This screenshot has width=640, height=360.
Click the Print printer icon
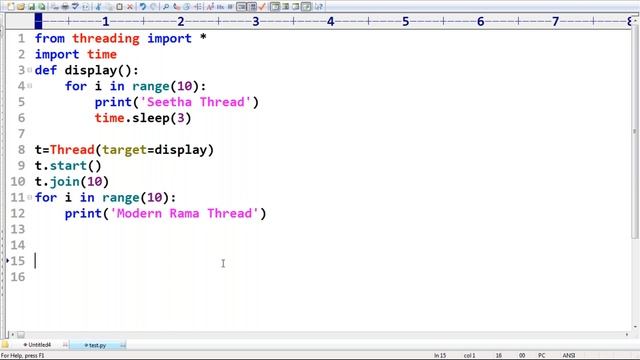[x=65, y=7]
